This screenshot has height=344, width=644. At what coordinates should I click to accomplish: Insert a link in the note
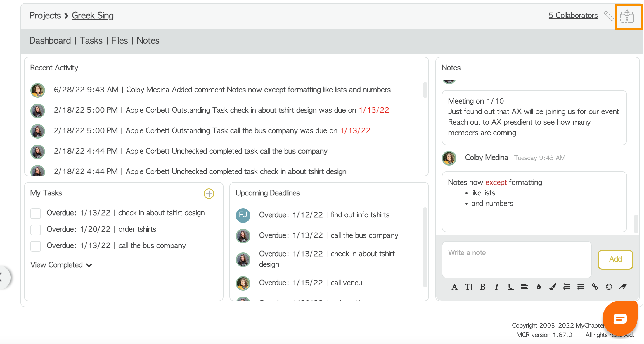(595, 287)
